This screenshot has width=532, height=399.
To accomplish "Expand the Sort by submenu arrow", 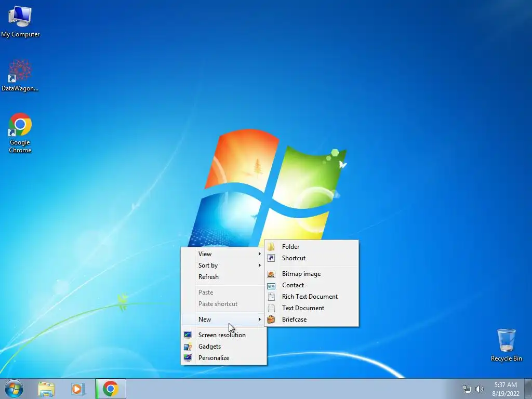I will (x=260, y=265).
